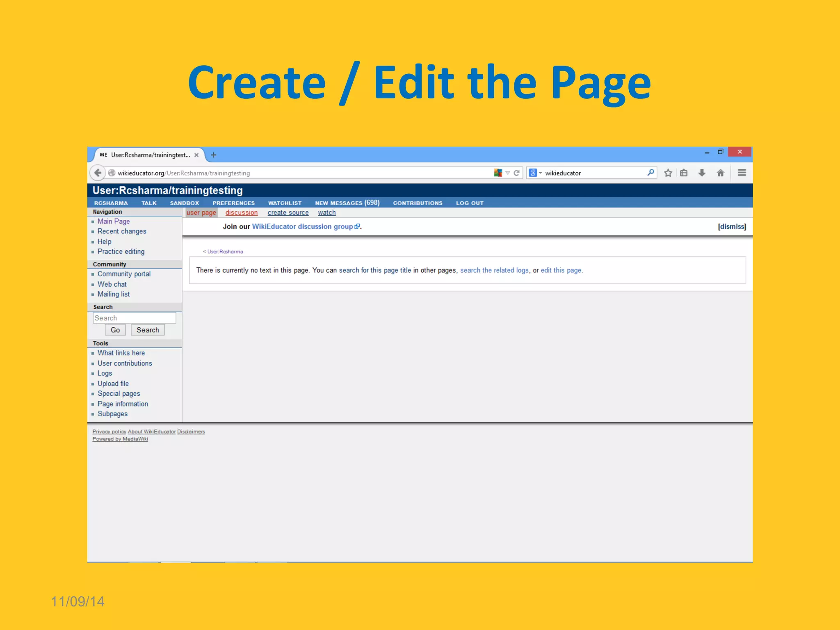The width and height of the screenshot is (840, 630).
Task: Open Logs in Tools
Action: pyautogui.click(x=105, y=373)
